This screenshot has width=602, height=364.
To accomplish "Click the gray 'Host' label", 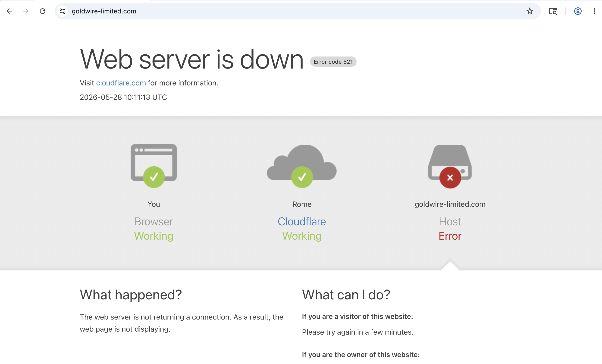I will pos(450,222).
